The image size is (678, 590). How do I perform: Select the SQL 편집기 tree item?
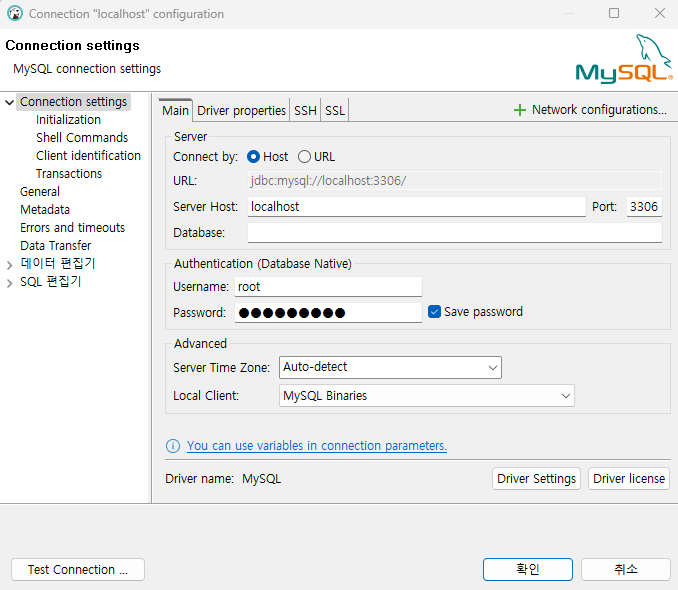click(x=51, y=282)
